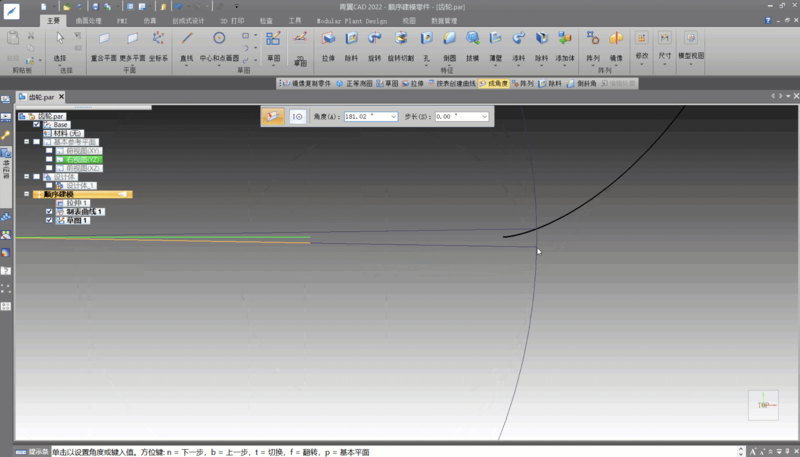
Task: Toggle the Base checkbox in tree
Action: pos(37,124)
